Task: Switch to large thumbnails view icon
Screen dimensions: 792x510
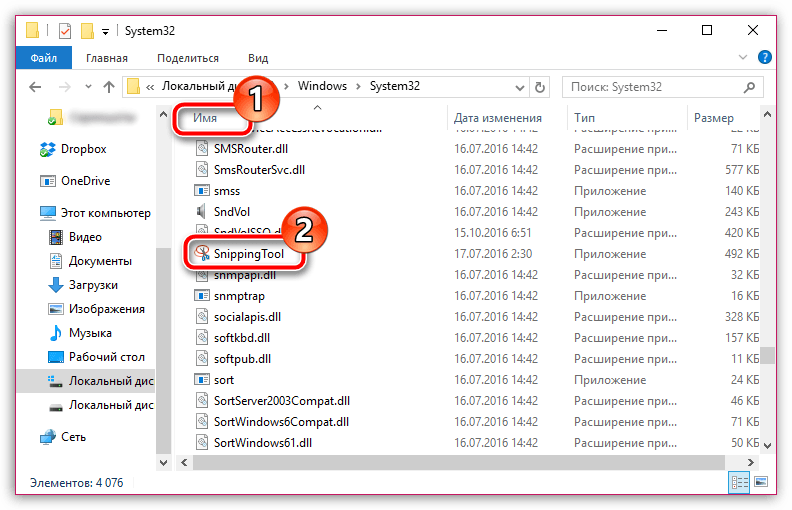Action: click(761, 482)
